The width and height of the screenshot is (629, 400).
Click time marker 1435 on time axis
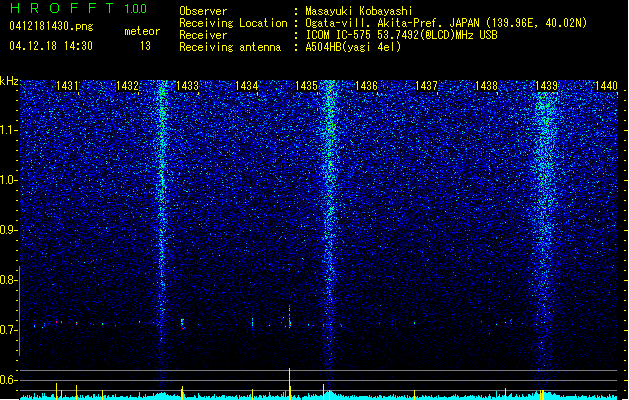[306, 85]
